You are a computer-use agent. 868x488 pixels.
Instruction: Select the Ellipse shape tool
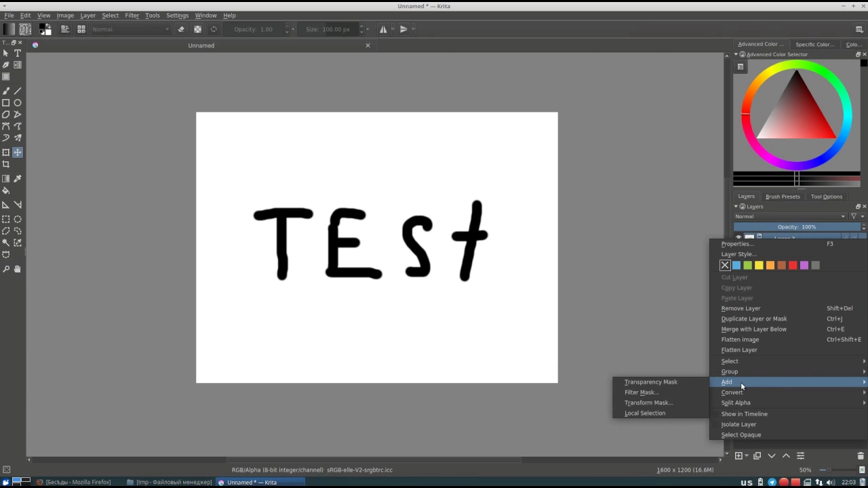tap(18, 103)
